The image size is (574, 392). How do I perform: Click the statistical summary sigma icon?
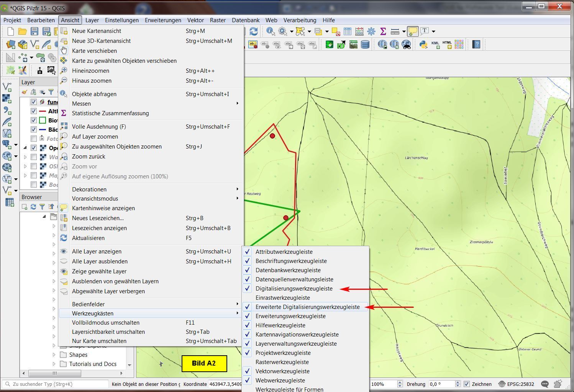tap(382, 31)
